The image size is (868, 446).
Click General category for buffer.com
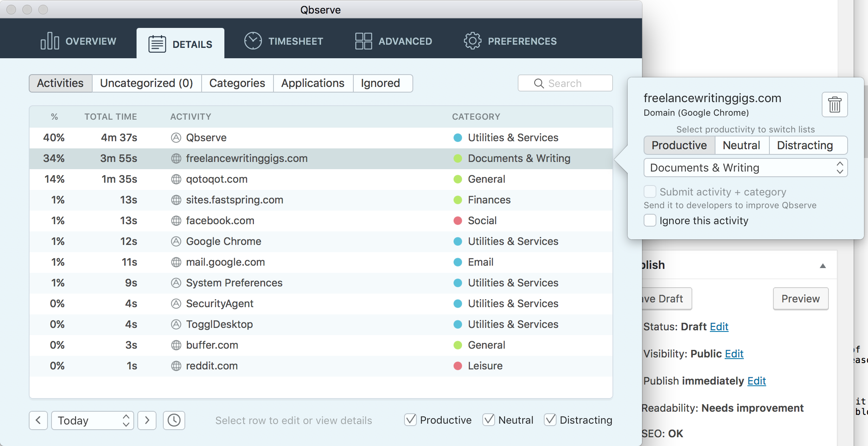486,345
